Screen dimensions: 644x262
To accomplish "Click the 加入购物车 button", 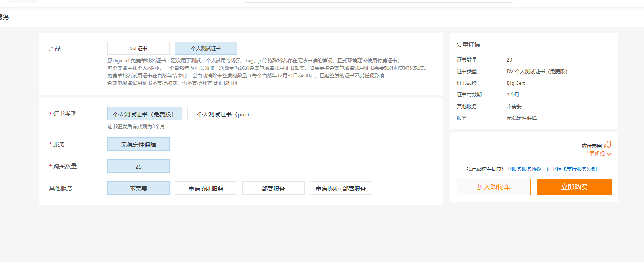I will click(493, 187).
